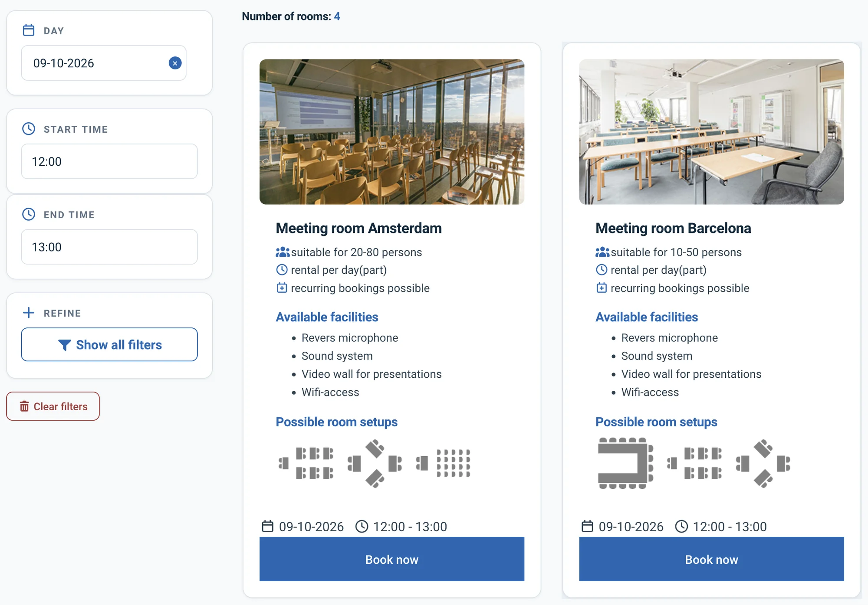Image resolution: width=868 pixels, height=605 pixels.
Task: Open the Meeting room Amsterdam photo
Action: tap(392, 132)
